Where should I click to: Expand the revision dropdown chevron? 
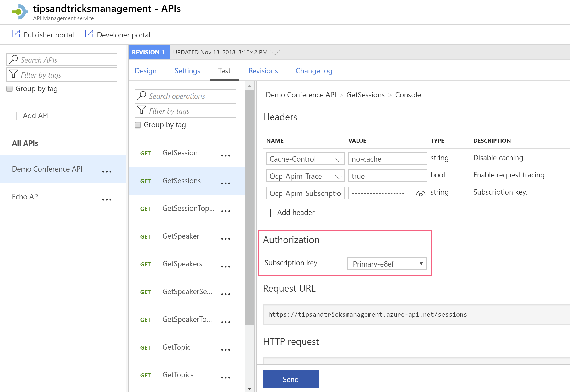275,52
